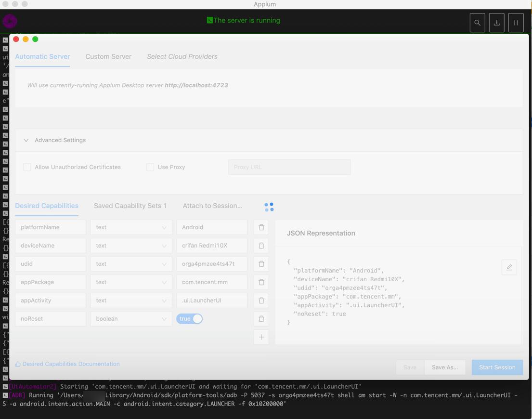Click the "noReset": true JSON line
Image resolution: width=532 pixels, height=419 pixels.
pos(320,314)
